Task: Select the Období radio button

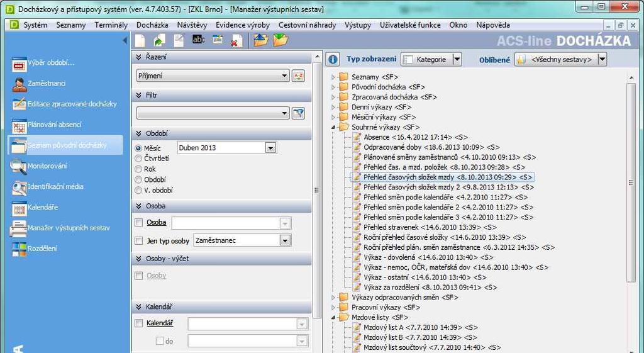Action: point(138,179)
